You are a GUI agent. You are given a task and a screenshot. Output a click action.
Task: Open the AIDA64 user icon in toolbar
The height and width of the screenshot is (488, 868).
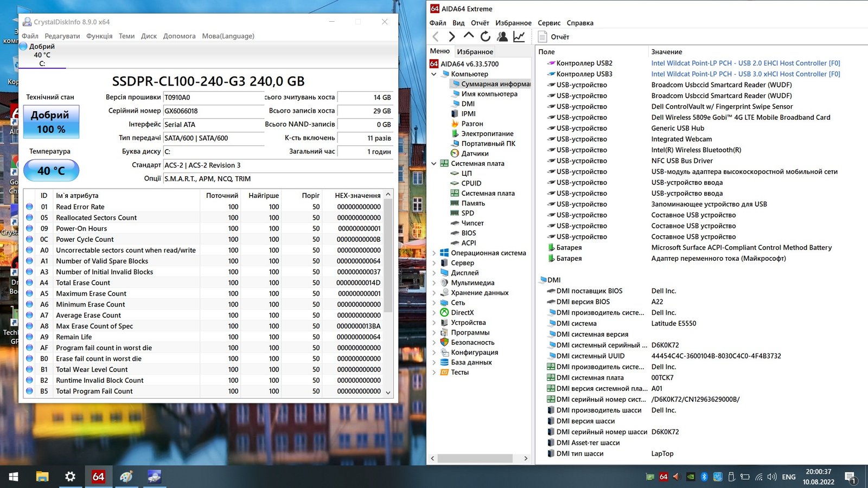(502, 36)
